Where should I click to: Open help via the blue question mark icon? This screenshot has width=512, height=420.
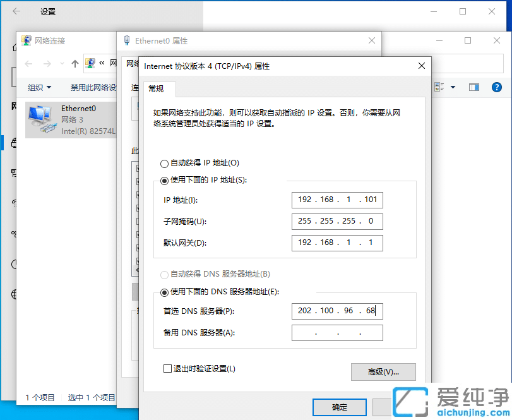(497, 87)
